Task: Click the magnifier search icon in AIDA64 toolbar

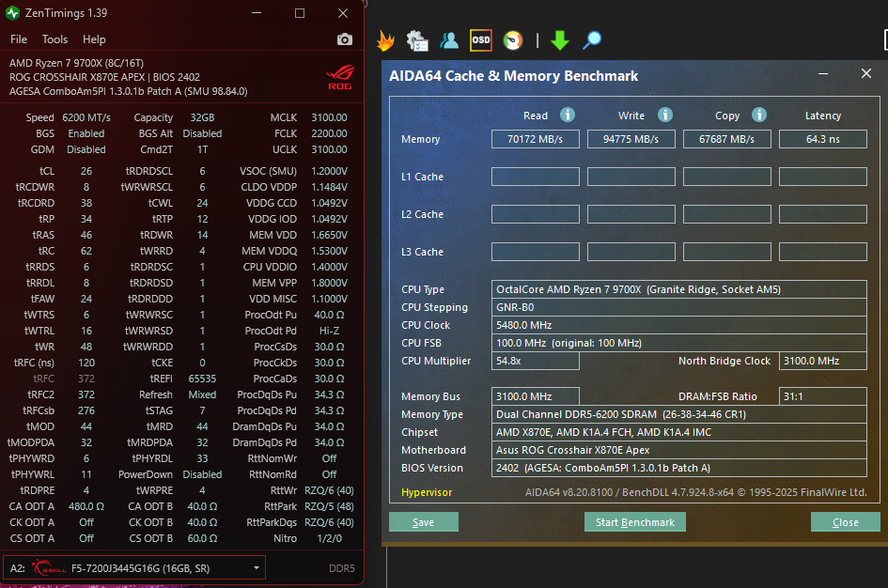Action: pyautogui.click(x=592, y=40)
